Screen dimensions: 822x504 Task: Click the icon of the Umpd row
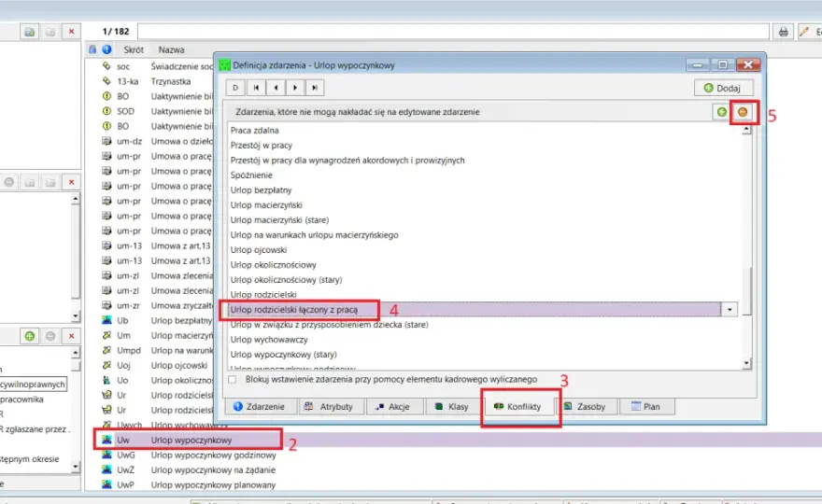[x=106, y=350]
